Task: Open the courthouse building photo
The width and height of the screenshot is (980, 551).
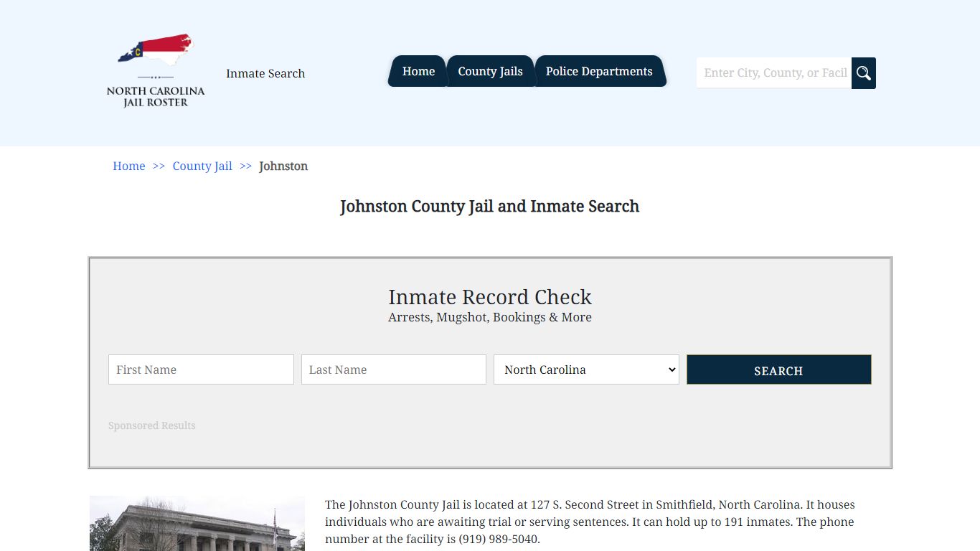Action: [197, 524]
